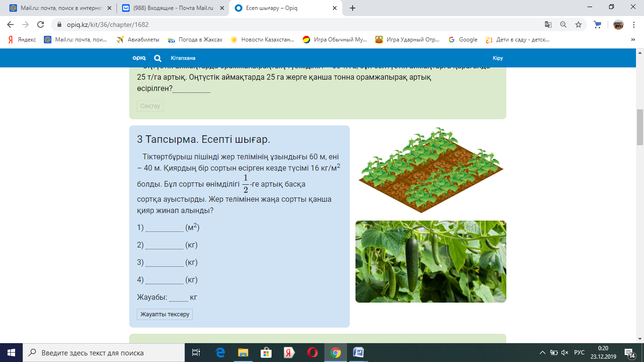644x362 pixels.
Task: Click the garden plot illustration
Action: pyautogui.click(x=431, y=170)
